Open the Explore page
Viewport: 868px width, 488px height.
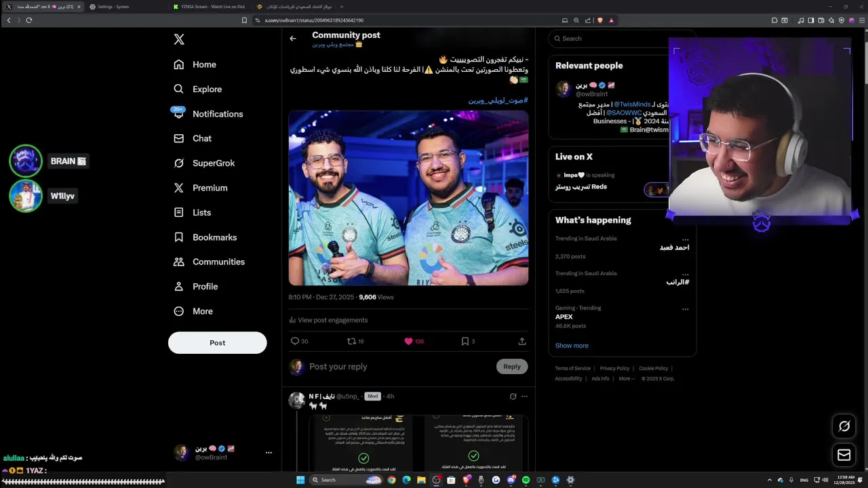pos(198,89)
